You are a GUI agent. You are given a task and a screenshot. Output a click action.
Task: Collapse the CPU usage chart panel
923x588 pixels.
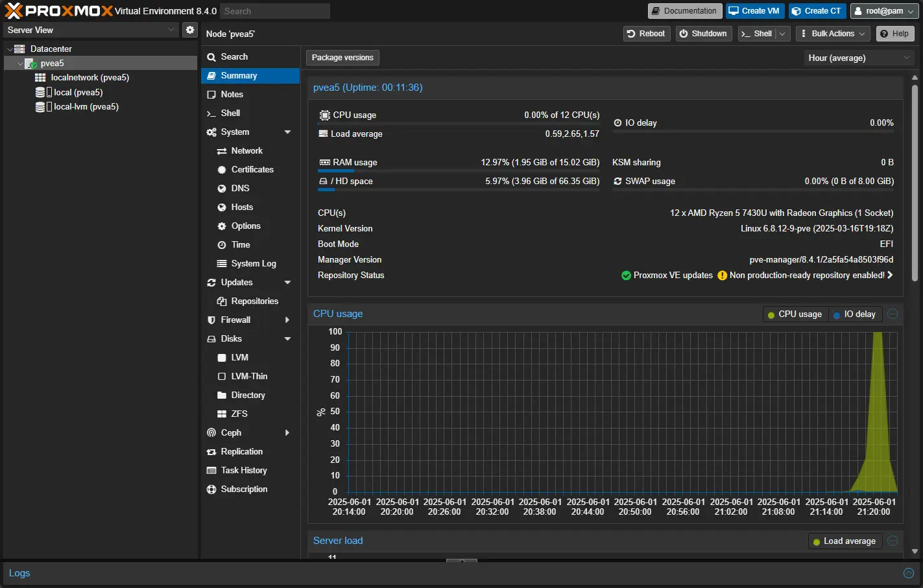click(892, 314)
